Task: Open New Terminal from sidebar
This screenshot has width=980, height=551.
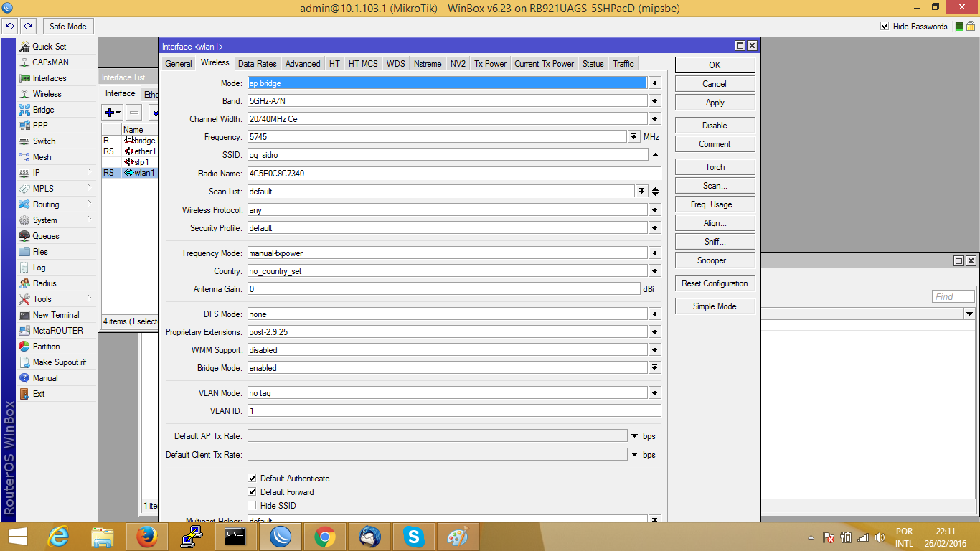Action: [x=56, y=315]
